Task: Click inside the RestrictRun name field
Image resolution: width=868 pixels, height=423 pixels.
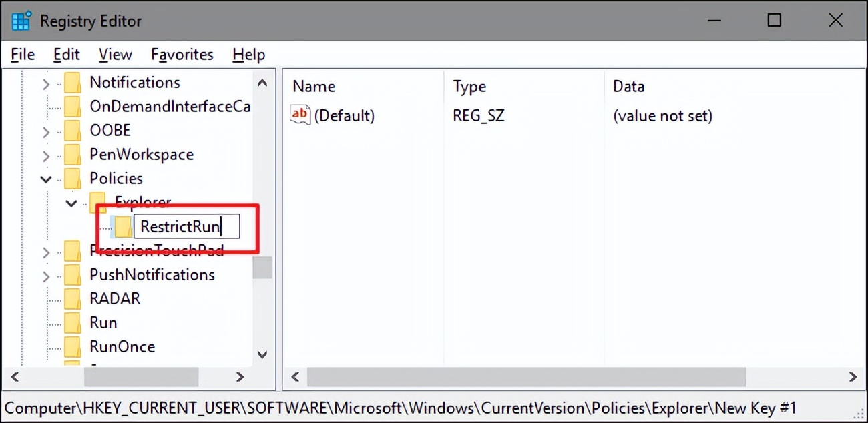Action: (187, 226)
